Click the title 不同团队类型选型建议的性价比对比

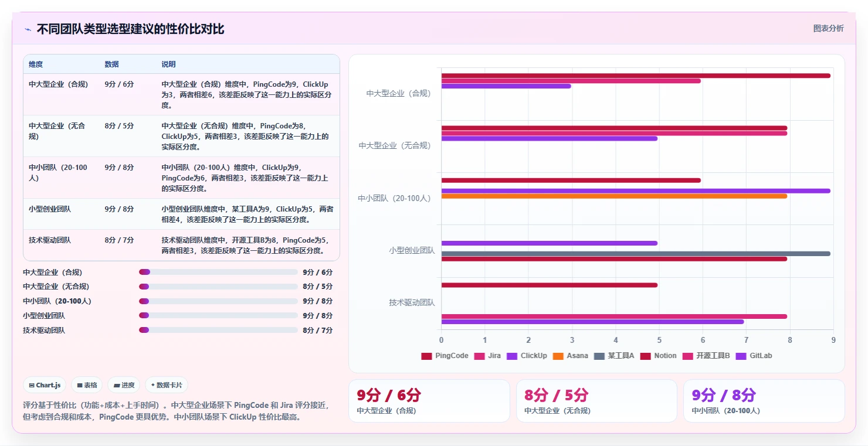[130, 29]
